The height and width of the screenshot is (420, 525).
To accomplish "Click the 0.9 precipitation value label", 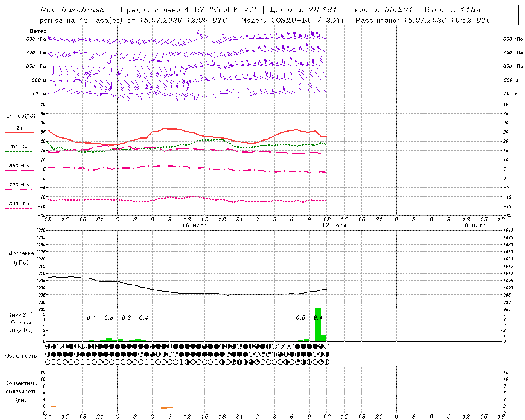I will click(x=109, y=317).
